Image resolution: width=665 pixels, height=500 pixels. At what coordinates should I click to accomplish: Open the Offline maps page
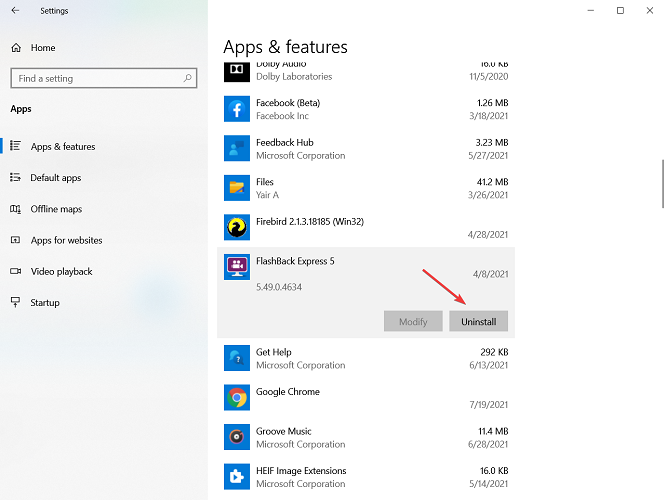tap(56, 209)
